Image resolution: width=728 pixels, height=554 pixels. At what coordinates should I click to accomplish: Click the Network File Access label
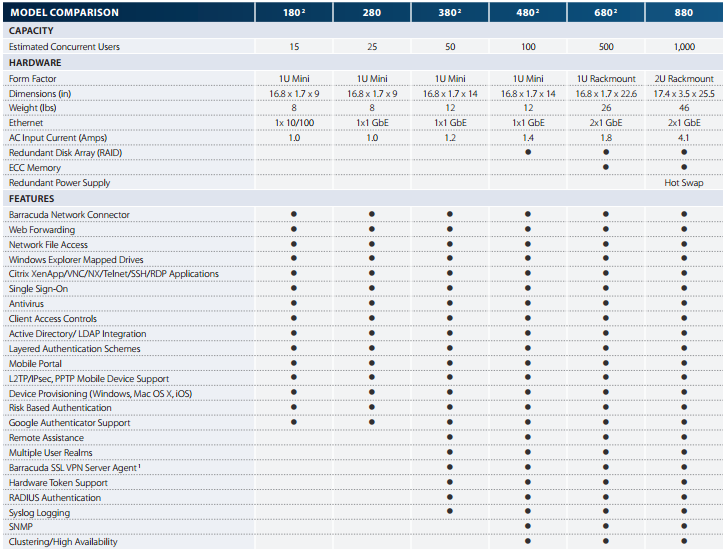coord(48,245)
